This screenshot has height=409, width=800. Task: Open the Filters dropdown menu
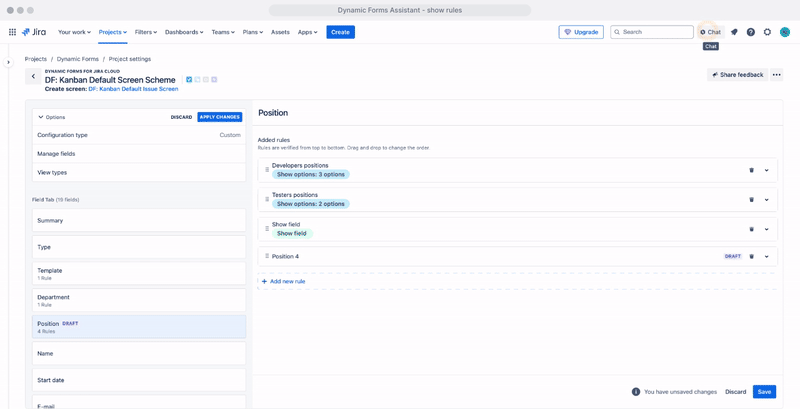146,32
